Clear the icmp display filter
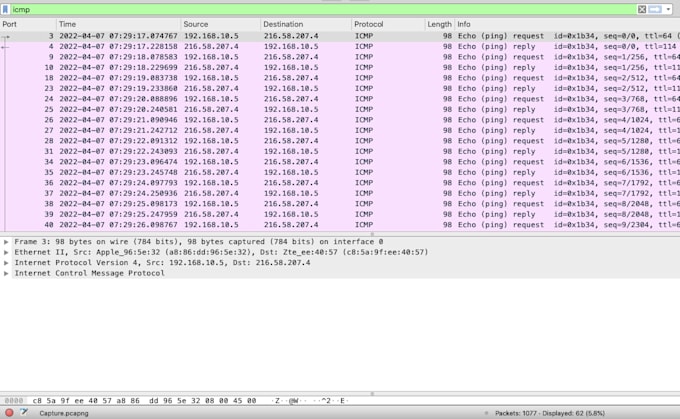 [x=641, y=9]
